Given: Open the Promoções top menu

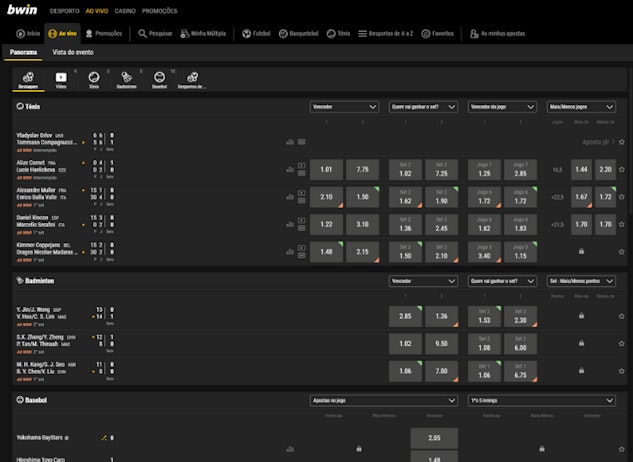Looking at the screenshot, I should [x=159, y=11].
